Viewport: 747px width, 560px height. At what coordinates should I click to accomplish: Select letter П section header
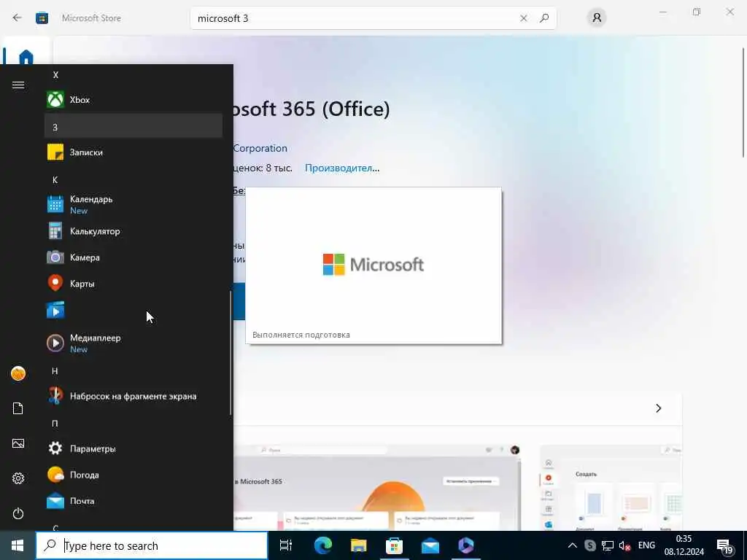pos(133,424)
